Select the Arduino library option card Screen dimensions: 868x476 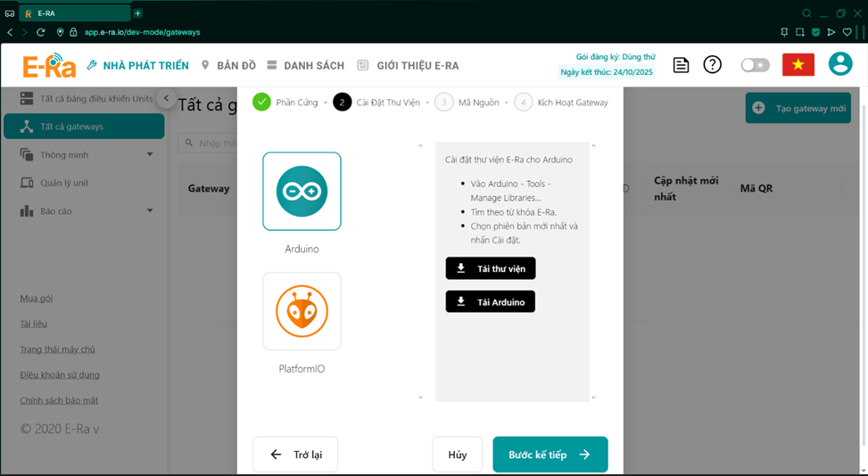click(x=302, y=192)
